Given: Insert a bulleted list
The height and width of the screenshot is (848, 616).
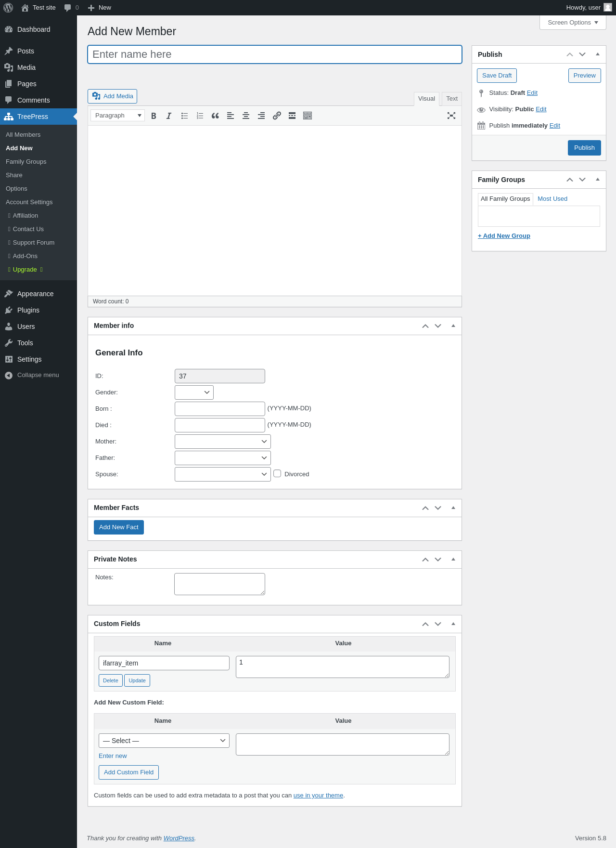Looking at the screenshot, I should [184, 116].
